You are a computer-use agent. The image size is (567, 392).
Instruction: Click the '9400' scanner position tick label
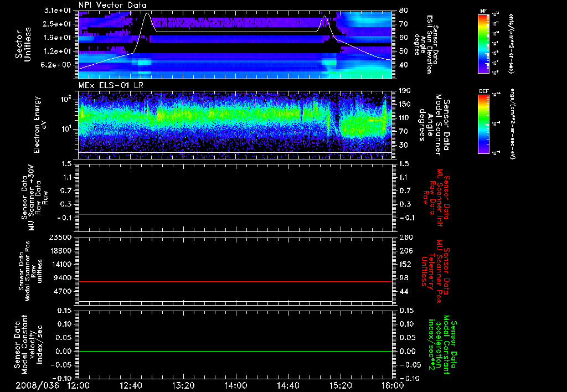click(x=63, y=278)
